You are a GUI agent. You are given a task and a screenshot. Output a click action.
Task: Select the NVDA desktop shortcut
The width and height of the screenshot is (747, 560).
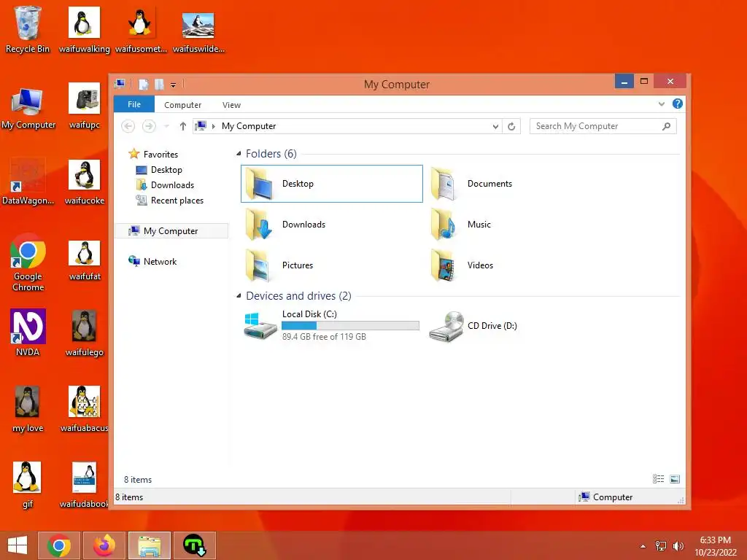pos(28,332)
